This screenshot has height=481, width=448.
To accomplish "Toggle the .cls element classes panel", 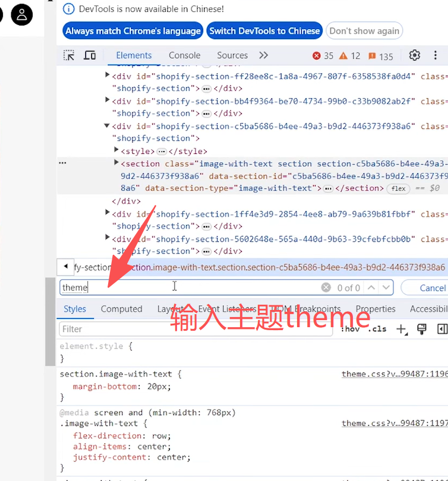I will click(377, 329).
